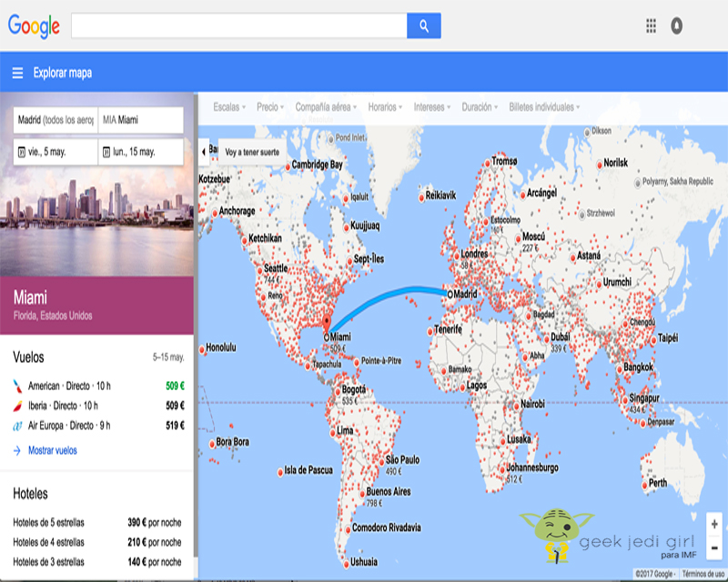Open the Google apps grid icon

coord(651,26)
